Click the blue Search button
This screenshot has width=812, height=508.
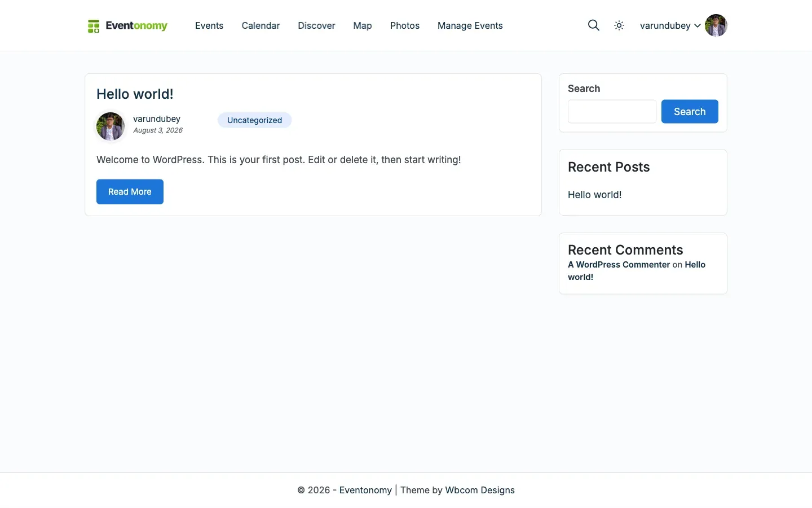point(690,111)
